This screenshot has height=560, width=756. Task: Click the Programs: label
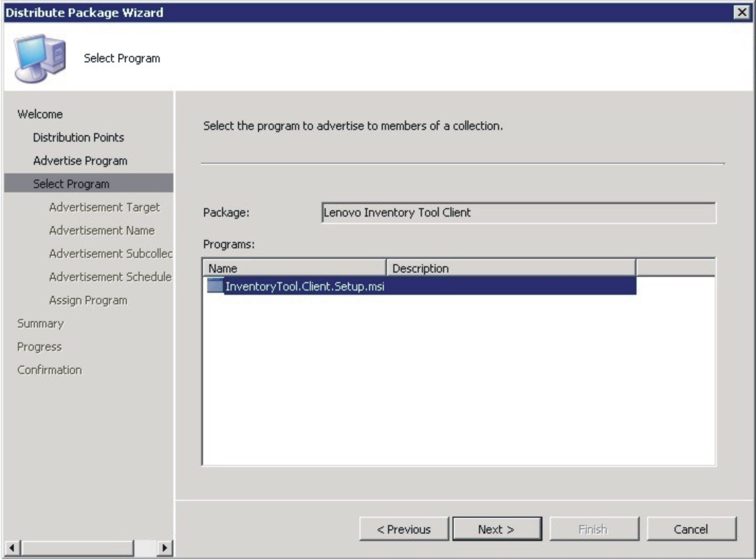tap(229, 244)
